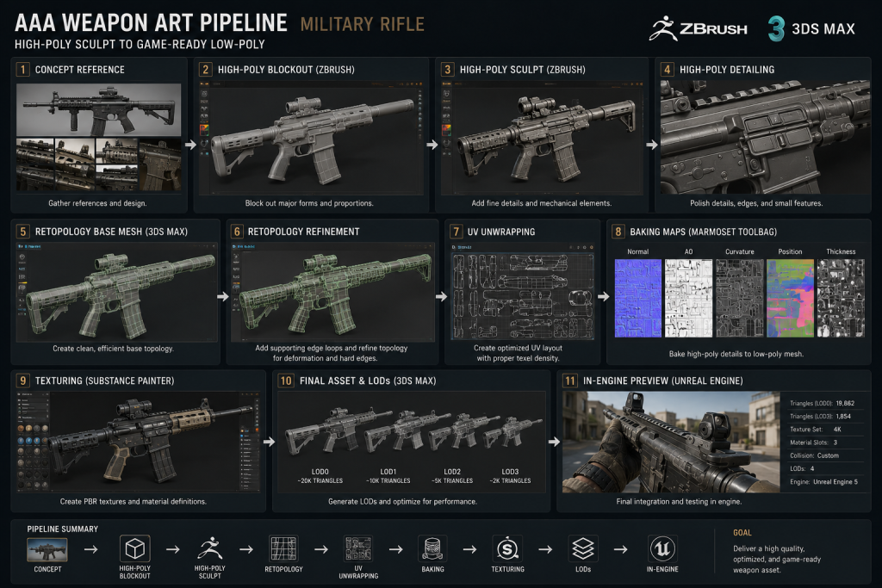Click the "Collision: Custom" stat
The width and height of the screenshot is (882, 588).
(x=814, y=455)
